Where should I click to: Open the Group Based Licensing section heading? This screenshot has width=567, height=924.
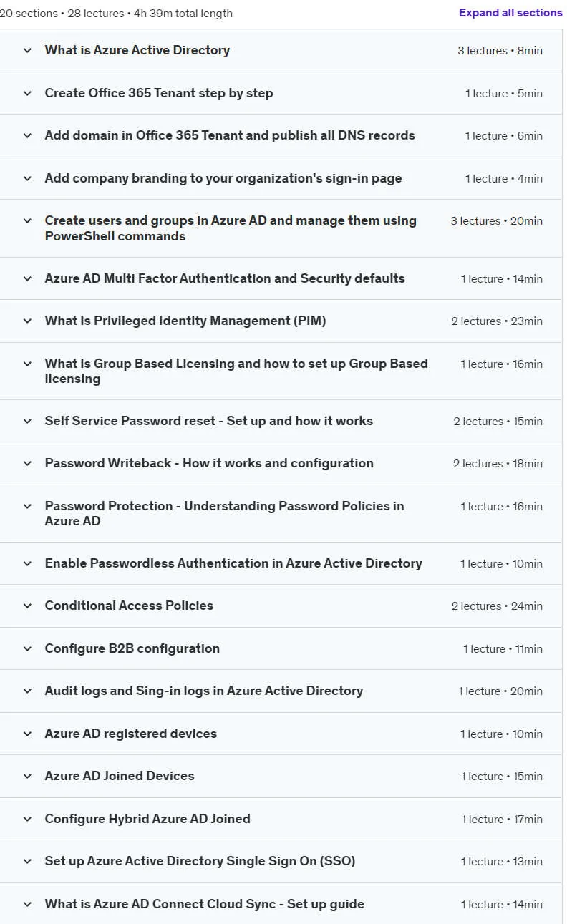click(236, 371)
